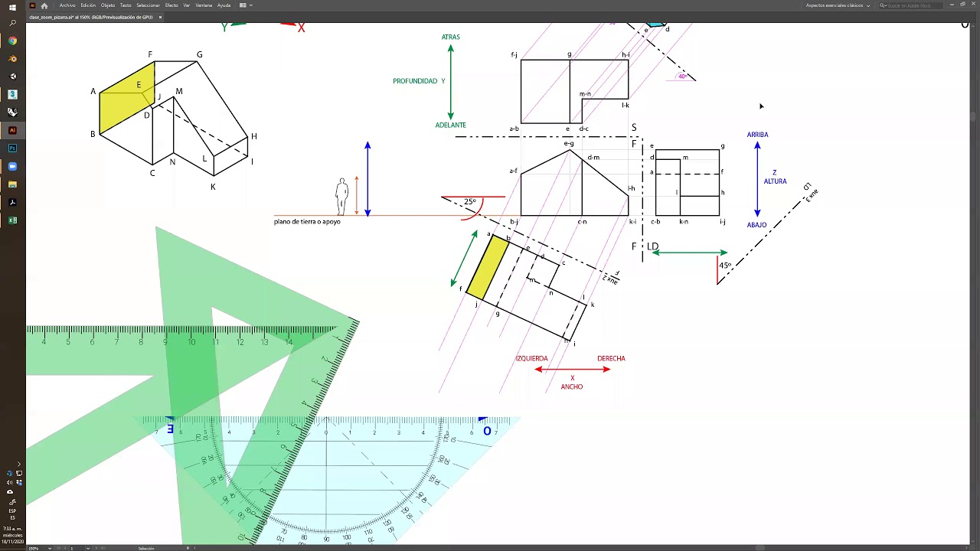Expand hidden system tray icons chevron
Screen dimensions: 980x551
[x=19, y=465]
